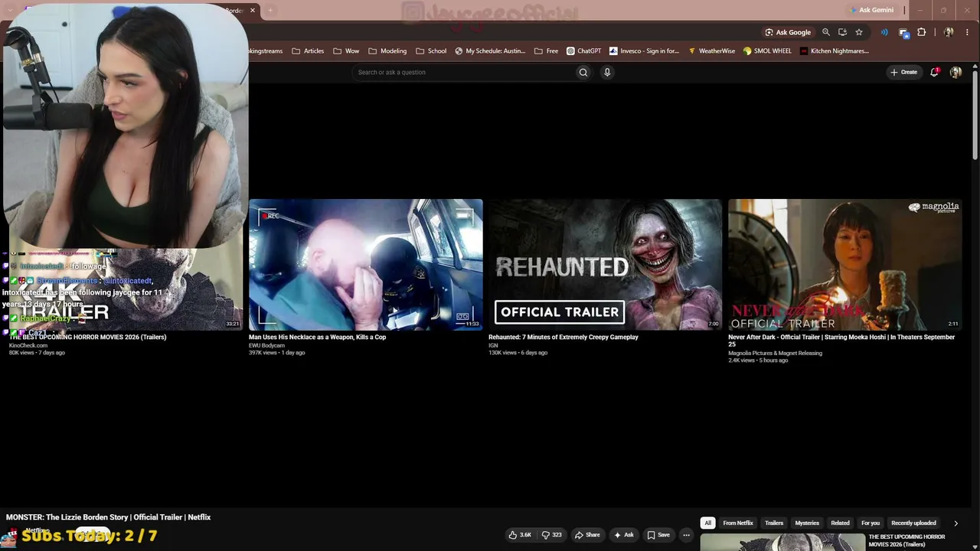Viewport: 980px width, 551px height.
Task: Share the video
Action: coord(587,535)
